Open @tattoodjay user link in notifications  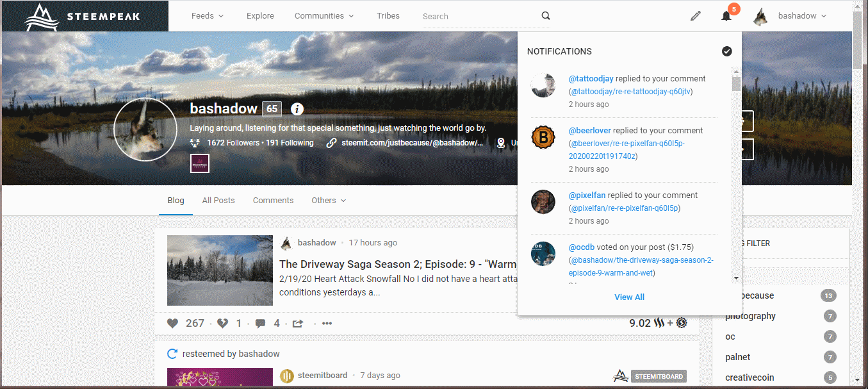(591, 79)
